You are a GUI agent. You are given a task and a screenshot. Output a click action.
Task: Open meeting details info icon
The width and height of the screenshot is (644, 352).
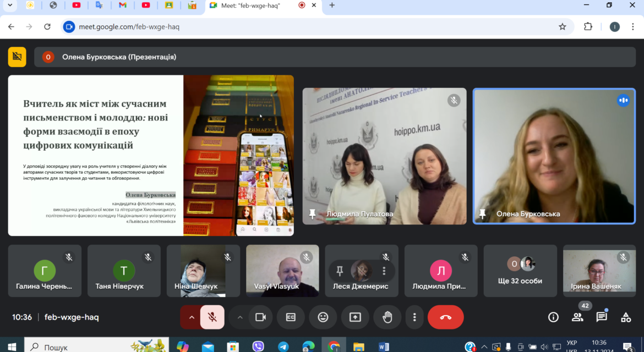click(553, 317)
